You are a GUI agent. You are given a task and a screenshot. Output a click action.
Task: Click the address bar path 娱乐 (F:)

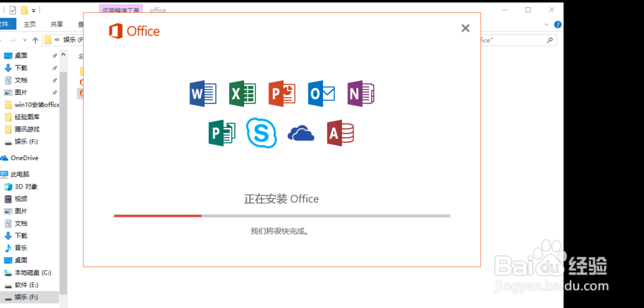(73, 41)
